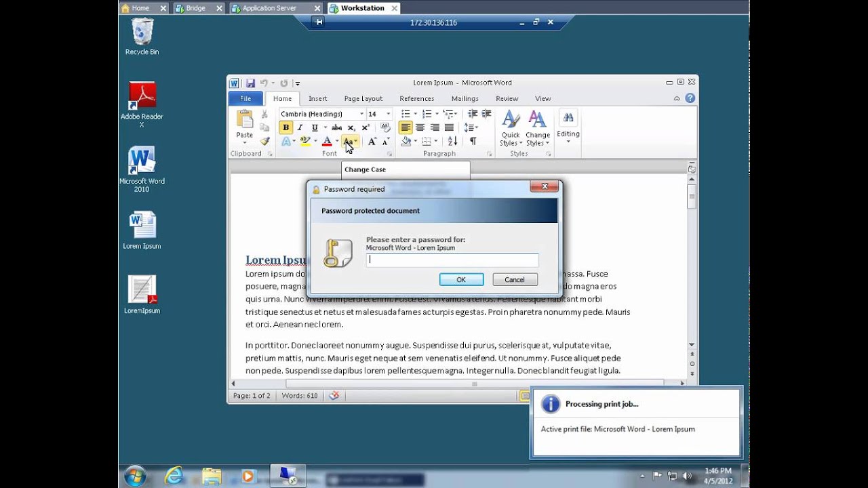Open the Editing group dropdown
The height and width of the screenshot is (488, 868).
pyautogui.click(x=568, y=125)
